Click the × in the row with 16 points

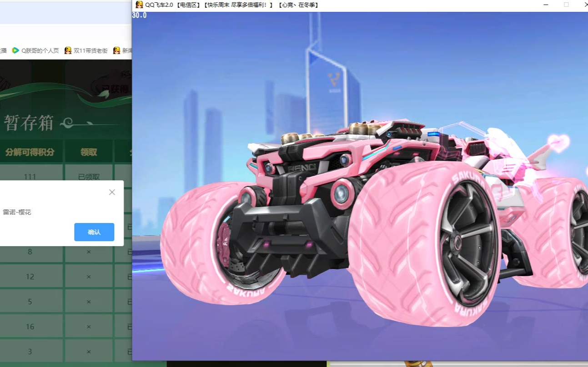coord(89,327)
